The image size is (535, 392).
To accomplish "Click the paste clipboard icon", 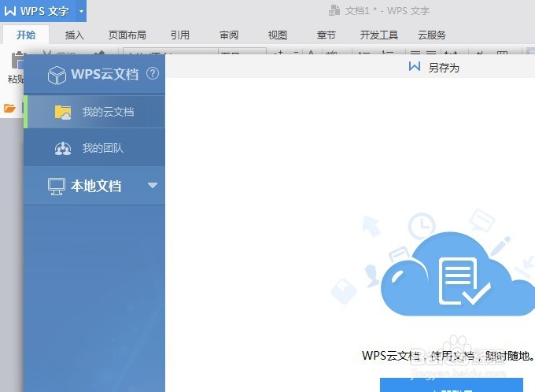I will tap(17, 61).
